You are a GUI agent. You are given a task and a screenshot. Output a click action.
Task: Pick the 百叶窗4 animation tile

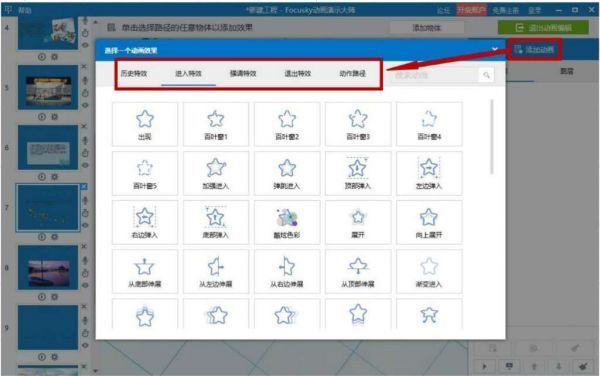(x=429, y=124)
